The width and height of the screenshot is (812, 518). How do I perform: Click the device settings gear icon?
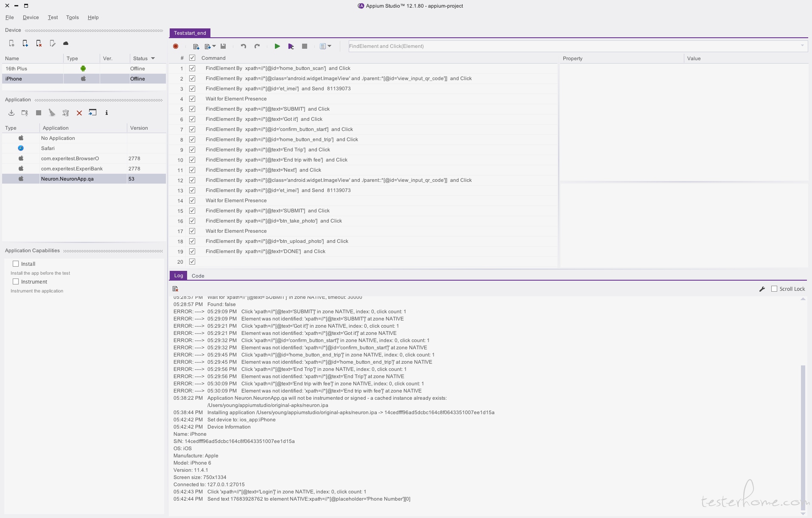point(11,43)
